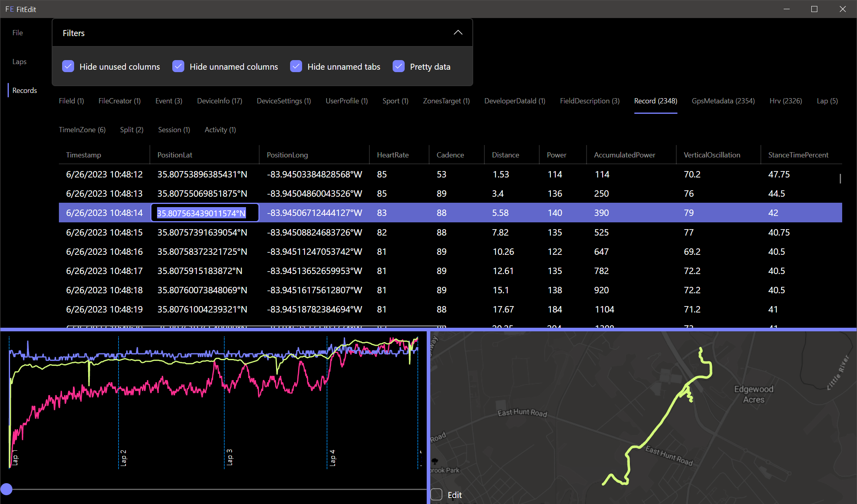Open the Laps section in the sidebar

[x=19, y=61]
